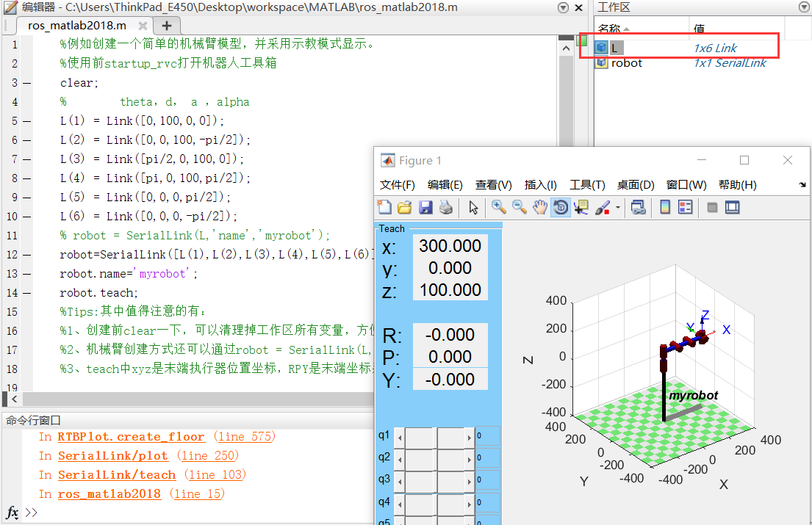Set breakpoint dash at editor line 5
The image size is (812, 525).
(27, 121)
